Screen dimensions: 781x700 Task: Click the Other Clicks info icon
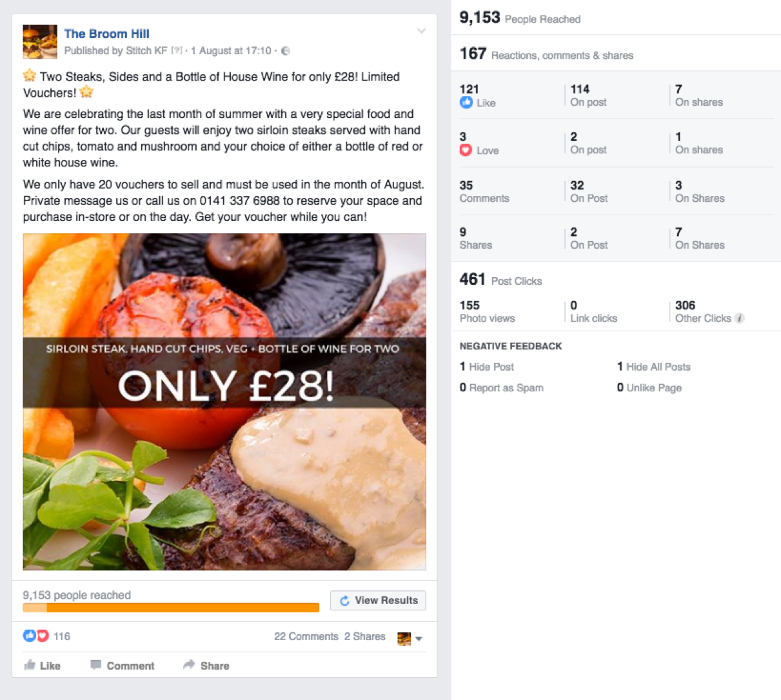[x=740, y=318]
